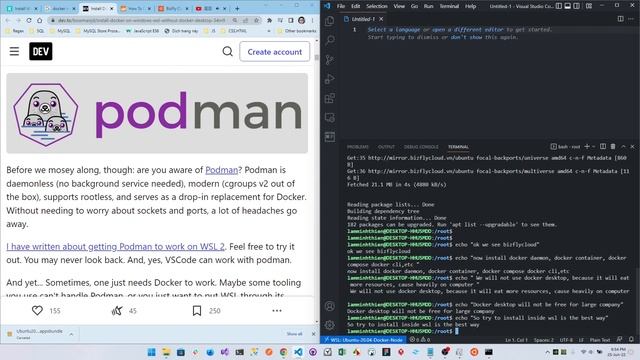Screen dimensions: 640x360
Task: Click 'Select a language' link in editor
Action: (x=394, y=29)
